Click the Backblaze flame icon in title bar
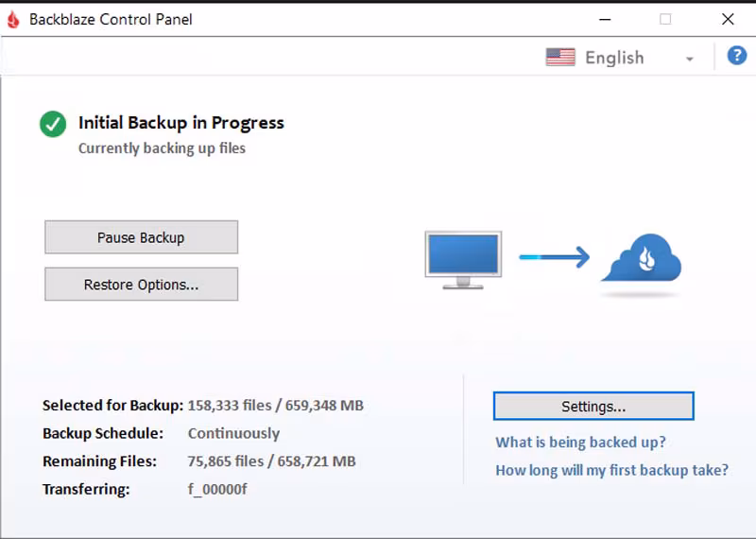 coord(13,19)
